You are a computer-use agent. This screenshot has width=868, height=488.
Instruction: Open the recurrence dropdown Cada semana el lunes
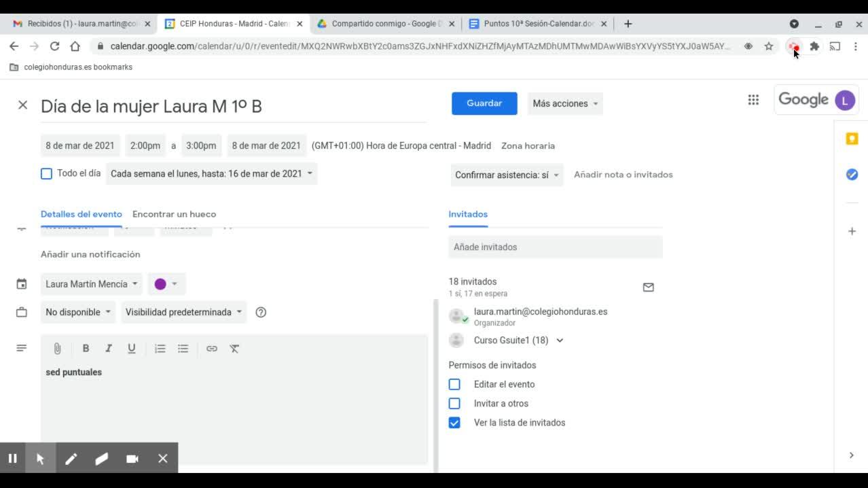[211, 173]
